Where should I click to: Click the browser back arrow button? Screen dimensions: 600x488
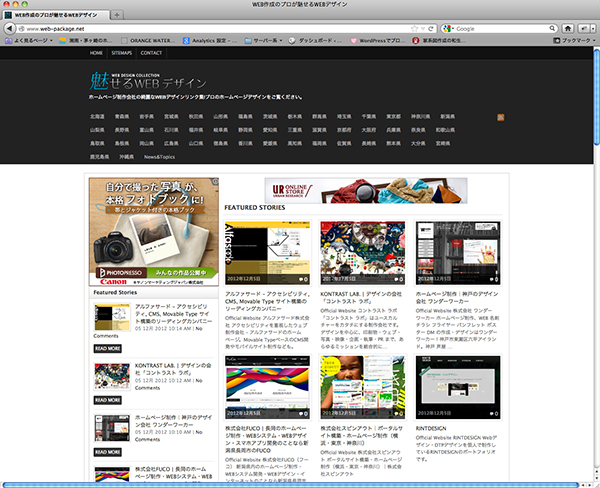(10, 29)
